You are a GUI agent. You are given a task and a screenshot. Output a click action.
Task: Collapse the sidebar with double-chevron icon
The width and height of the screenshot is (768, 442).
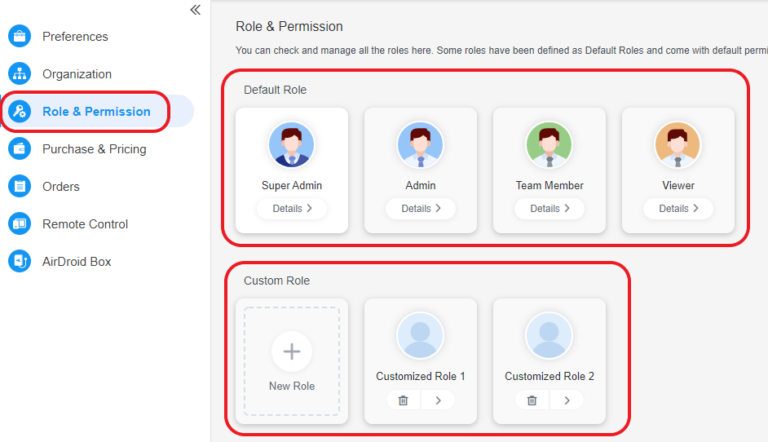coord(195,10)
